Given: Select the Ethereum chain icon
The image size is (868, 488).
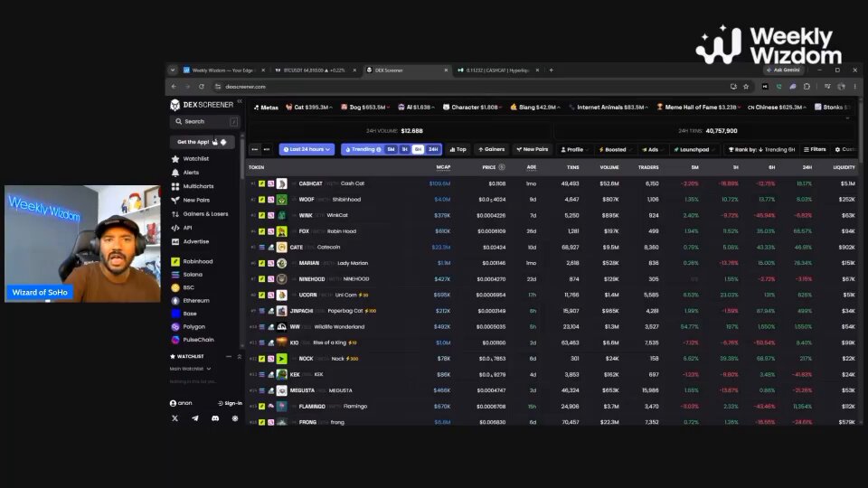Looking at the screenshot, I should (x=175, y=300).
